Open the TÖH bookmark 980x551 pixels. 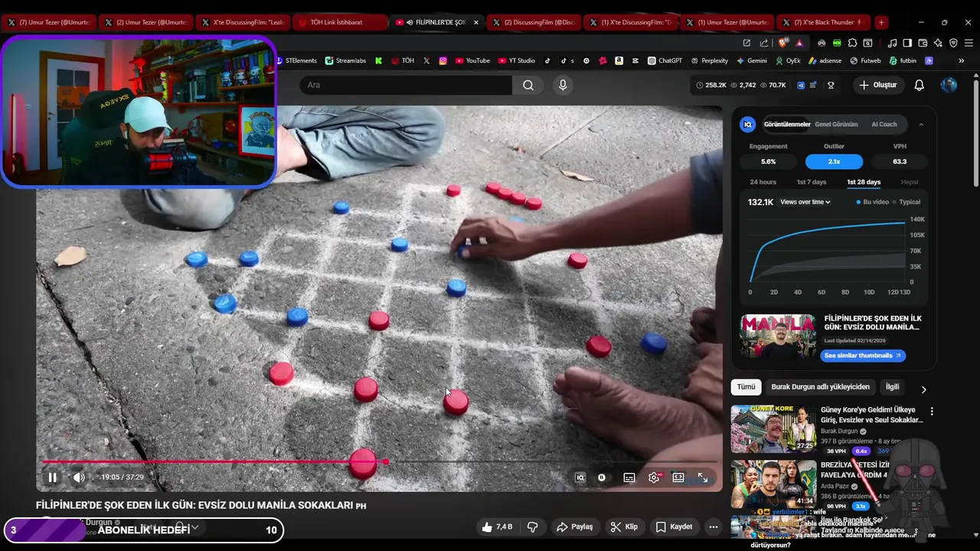403,60
